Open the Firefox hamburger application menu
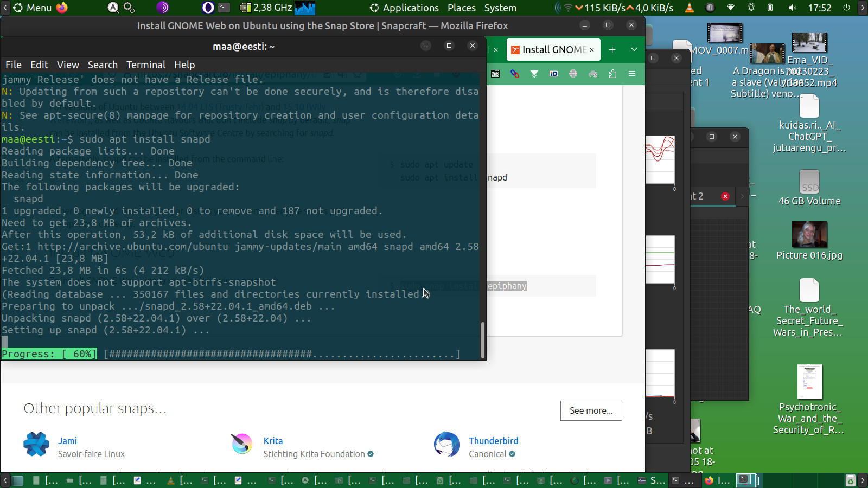Viewport: 868px width, 488px height. coord(632,74)
